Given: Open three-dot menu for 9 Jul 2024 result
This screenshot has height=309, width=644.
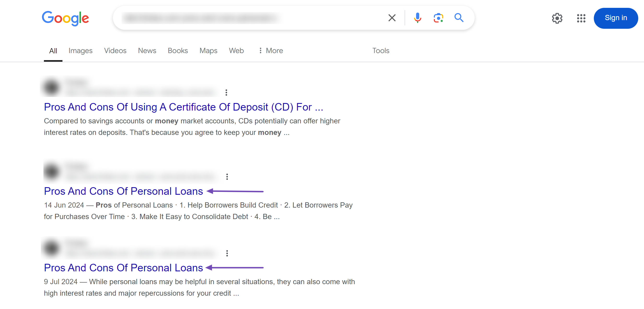Looking at the screenshot, I should pos(227,253).
